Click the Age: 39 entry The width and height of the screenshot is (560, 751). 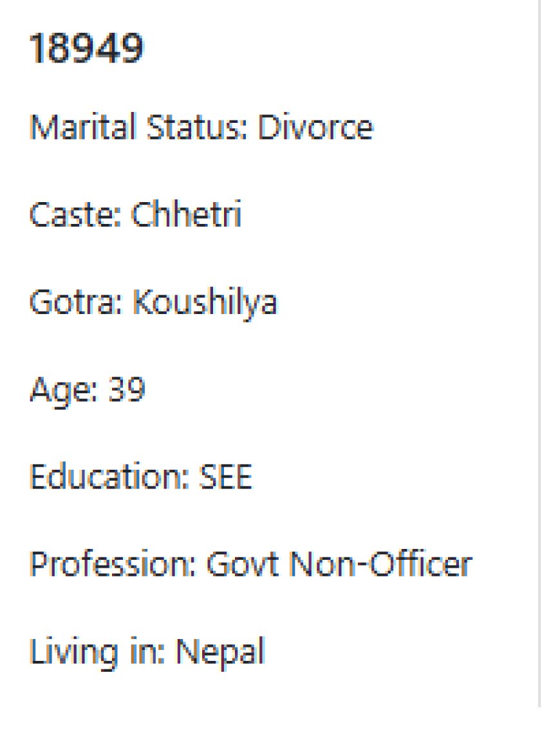(87, 391)
